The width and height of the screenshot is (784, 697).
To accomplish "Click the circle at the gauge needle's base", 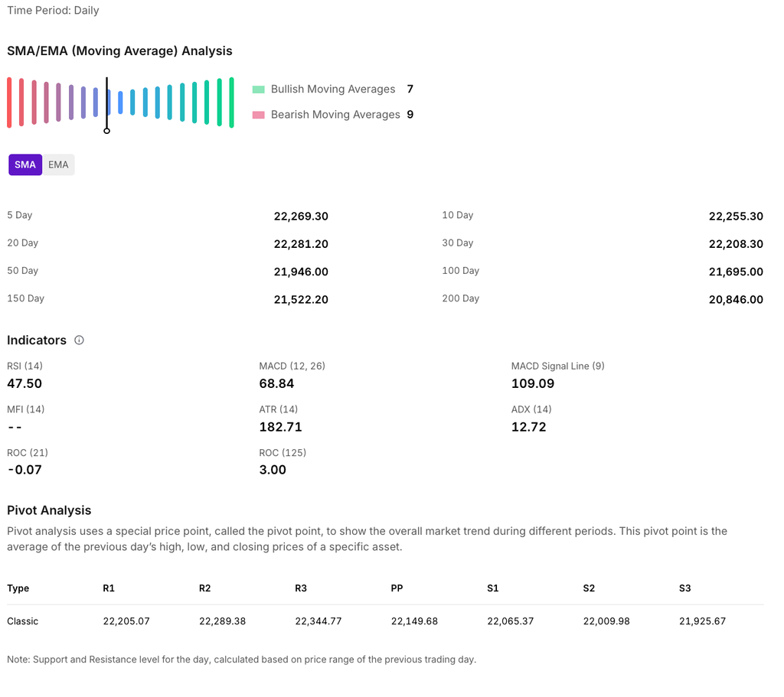I will [x=106, y=131].
